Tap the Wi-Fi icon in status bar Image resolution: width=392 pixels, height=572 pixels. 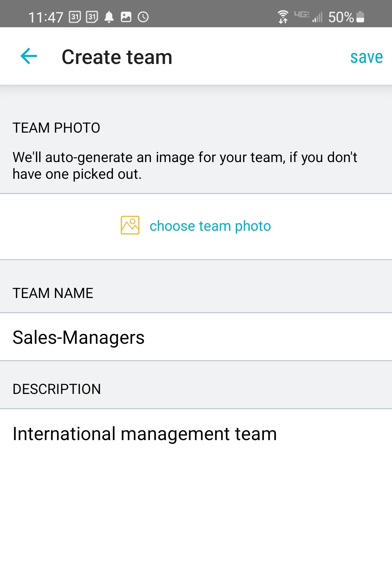pos(283,17)
